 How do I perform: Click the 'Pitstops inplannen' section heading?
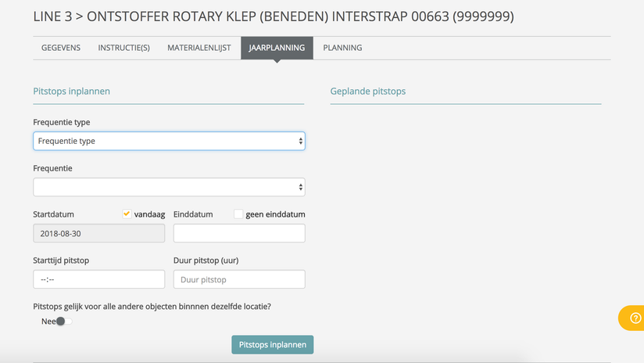pyautogui.click(x=71, y=92)
